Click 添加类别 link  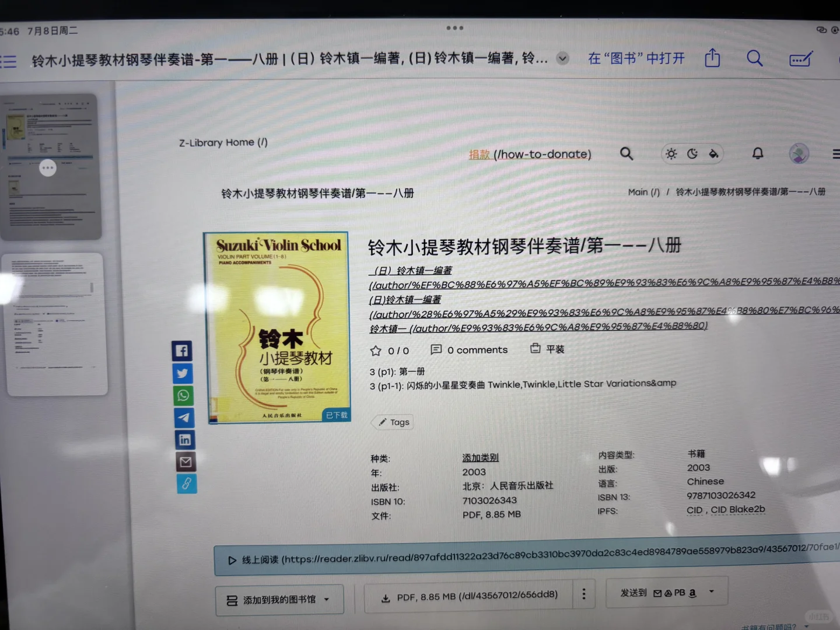(x=481, y=458)
